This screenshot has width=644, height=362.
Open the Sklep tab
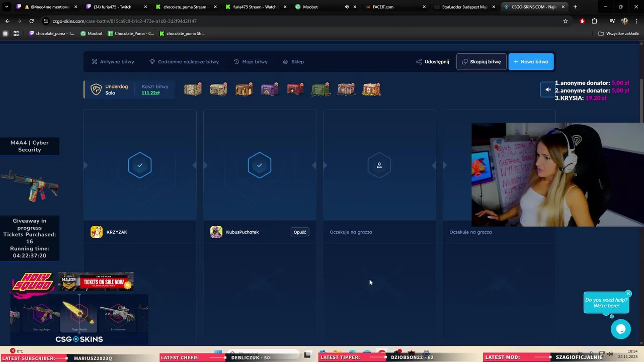(x=293, y=62)
